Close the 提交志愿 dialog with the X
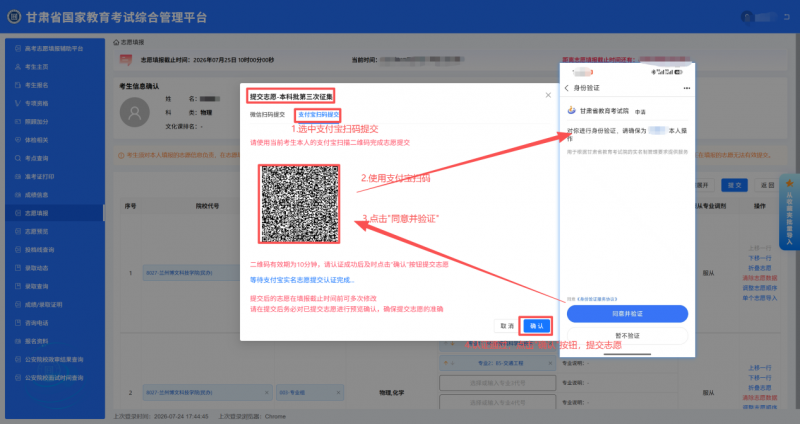 click(x=548, y=95)
